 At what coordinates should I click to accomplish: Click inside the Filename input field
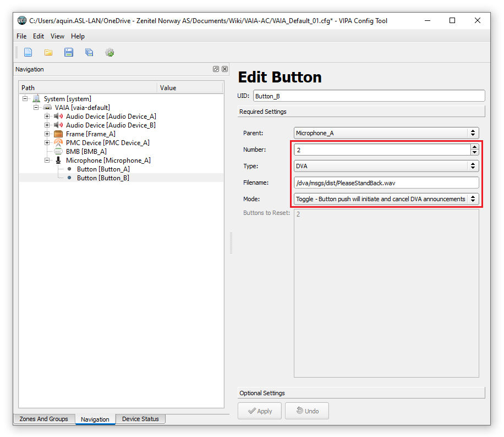click(386, 182)
